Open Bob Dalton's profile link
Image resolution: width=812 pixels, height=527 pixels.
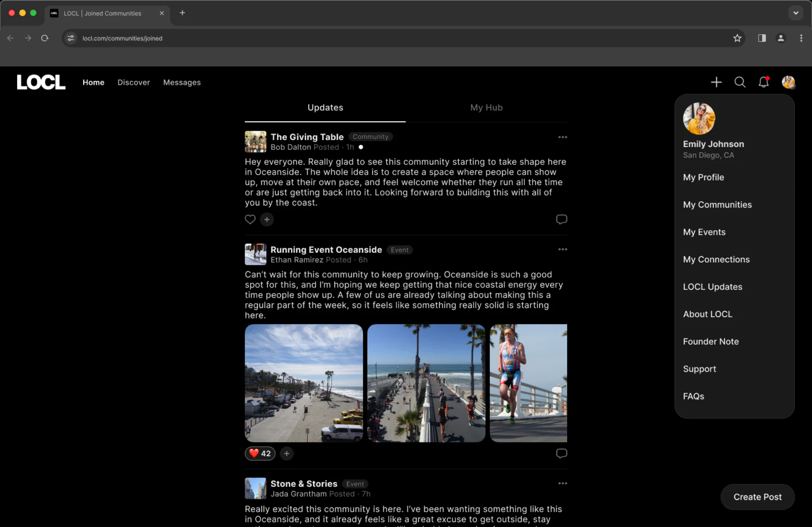(291, 147)
